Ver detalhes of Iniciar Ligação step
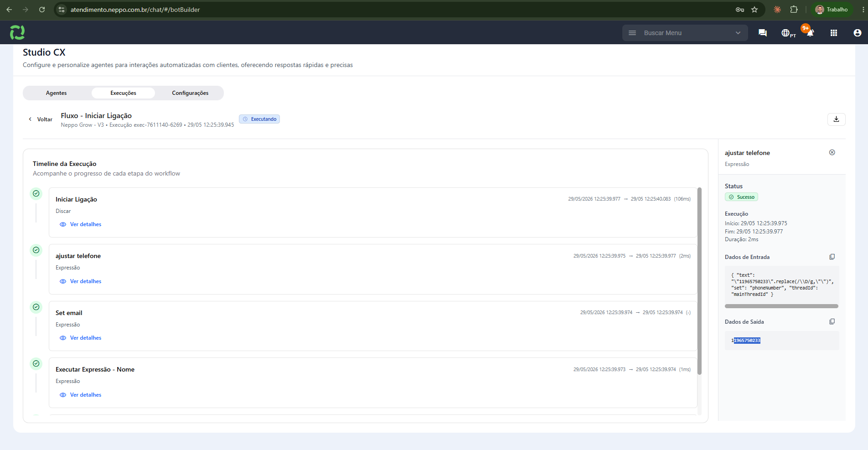 [81, 224]
